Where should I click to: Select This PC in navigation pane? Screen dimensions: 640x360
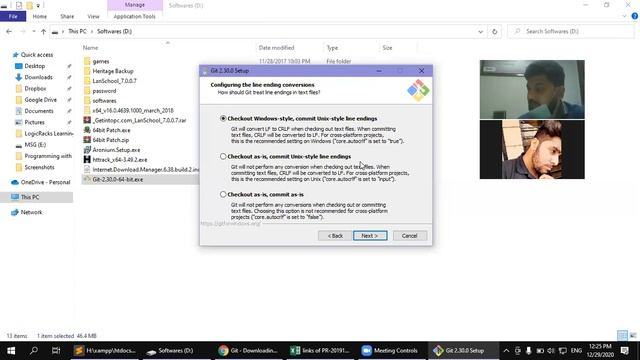[30, 197]
